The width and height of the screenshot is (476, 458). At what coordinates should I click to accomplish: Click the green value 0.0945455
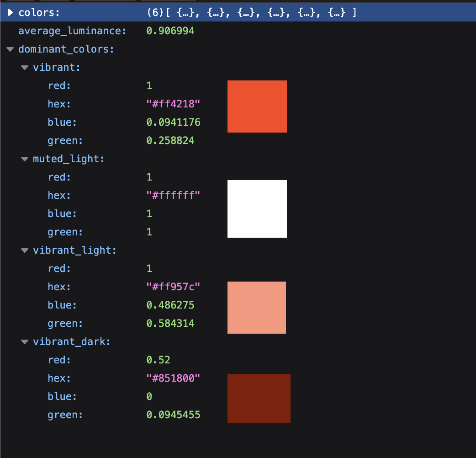click(173, 415)
